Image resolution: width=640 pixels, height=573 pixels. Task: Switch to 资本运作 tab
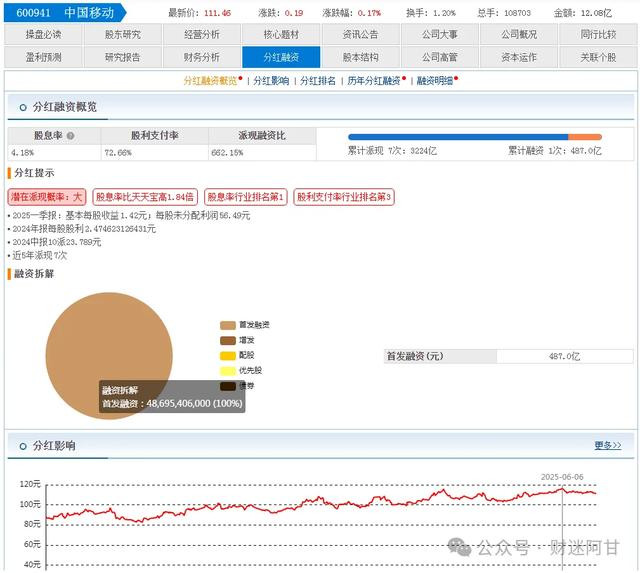[519, 57]
